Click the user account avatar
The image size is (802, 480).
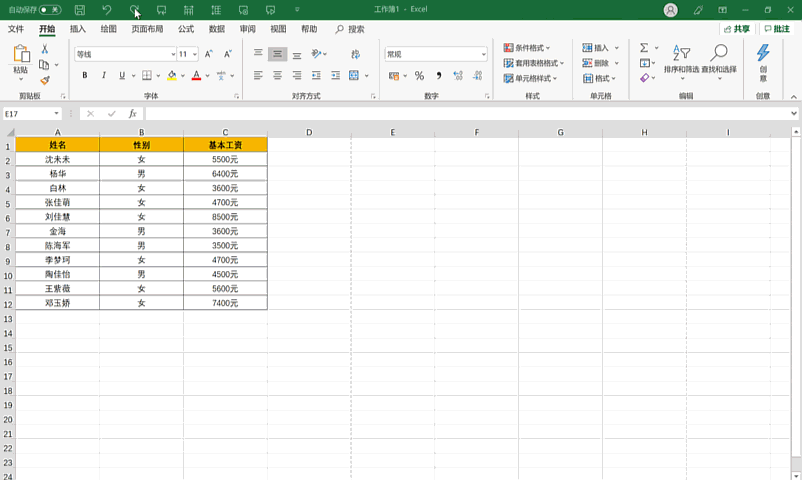[x=671, y=10]
